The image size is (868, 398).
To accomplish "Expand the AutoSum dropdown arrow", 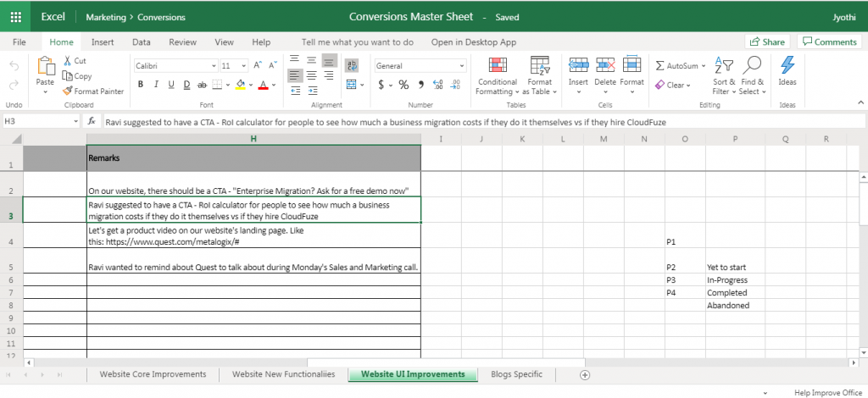I will click(x=704, y=66).
